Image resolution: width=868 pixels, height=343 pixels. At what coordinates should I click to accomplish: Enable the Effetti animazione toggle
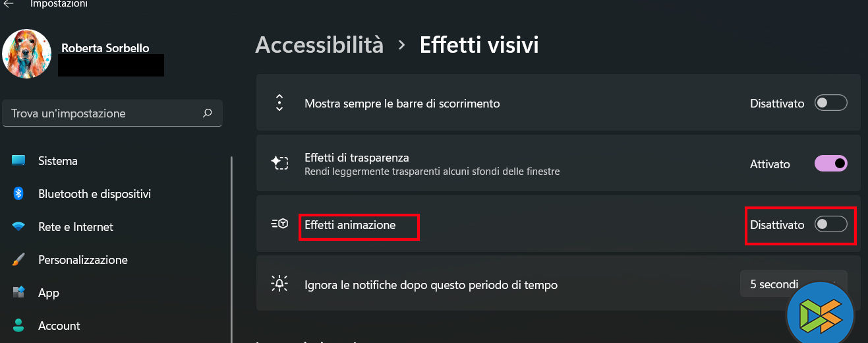coord(830,225)
